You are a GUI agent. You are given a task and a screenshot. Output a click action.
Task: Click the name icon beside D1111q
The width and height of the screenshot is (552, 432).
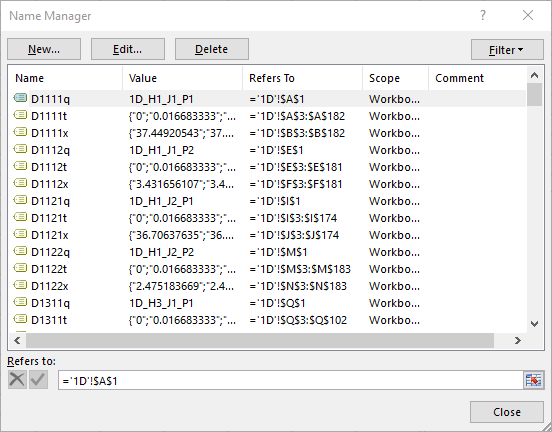pos(20,98)
